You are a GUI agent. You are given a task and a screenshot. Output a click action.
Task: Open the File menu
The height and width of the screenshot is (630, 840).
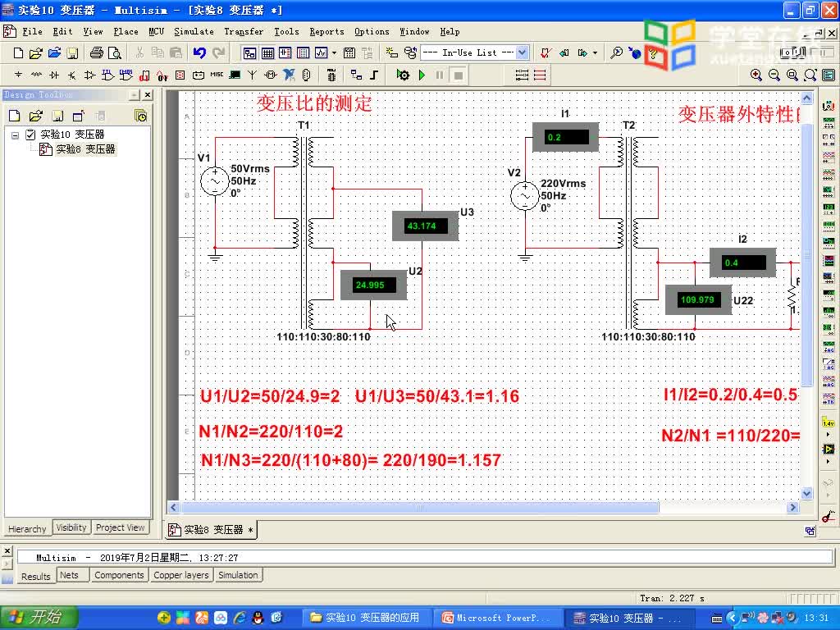click(x=32, y=32)
